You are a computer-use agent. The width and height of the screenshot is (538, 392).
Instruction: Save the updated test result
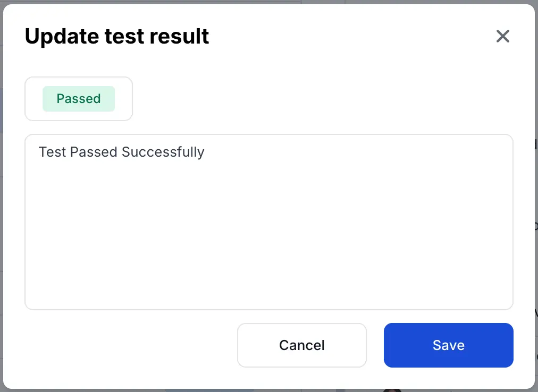pyautogui.click(x=448, y=345)
